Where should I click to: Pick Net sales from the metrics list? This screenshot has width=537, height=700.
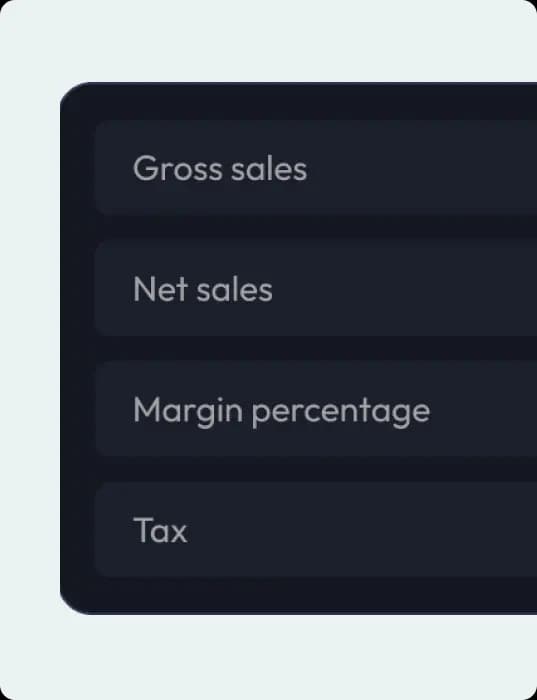pyautogui.click(x=316, y=288)
